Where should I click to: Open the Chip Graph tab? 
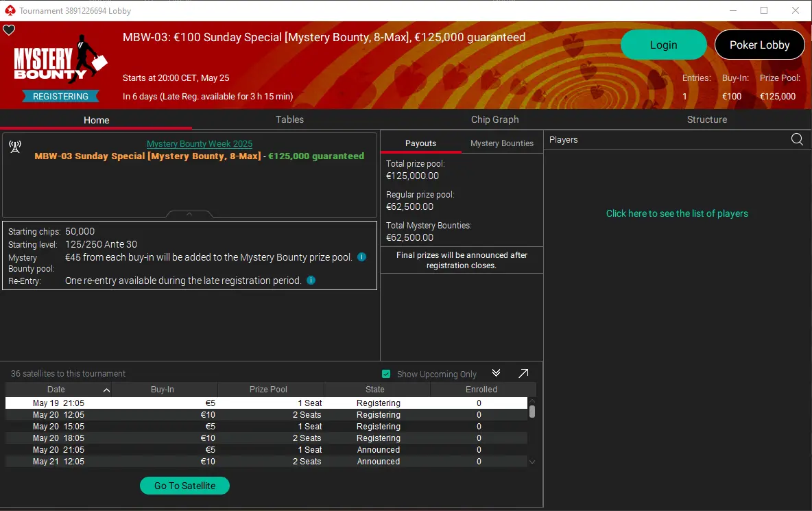[x=494, y=119]
